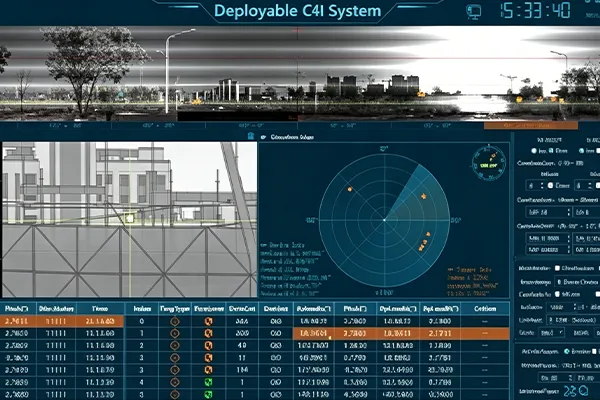Screen dimensions: 600x400
Task: Click the home icon above the radar
Action: [251, 136]
